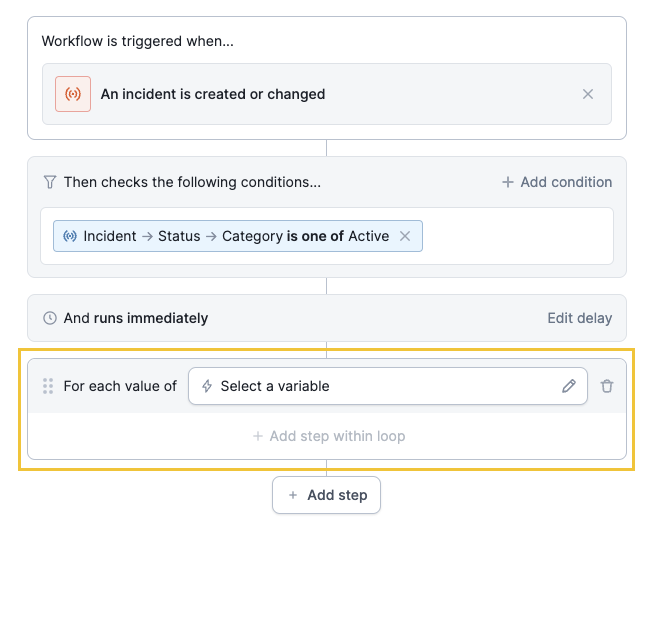Screen dimensions: 664x633
Task: Click the 'For each value of' label
Action: pyautogui.click(x=120, y=386)
